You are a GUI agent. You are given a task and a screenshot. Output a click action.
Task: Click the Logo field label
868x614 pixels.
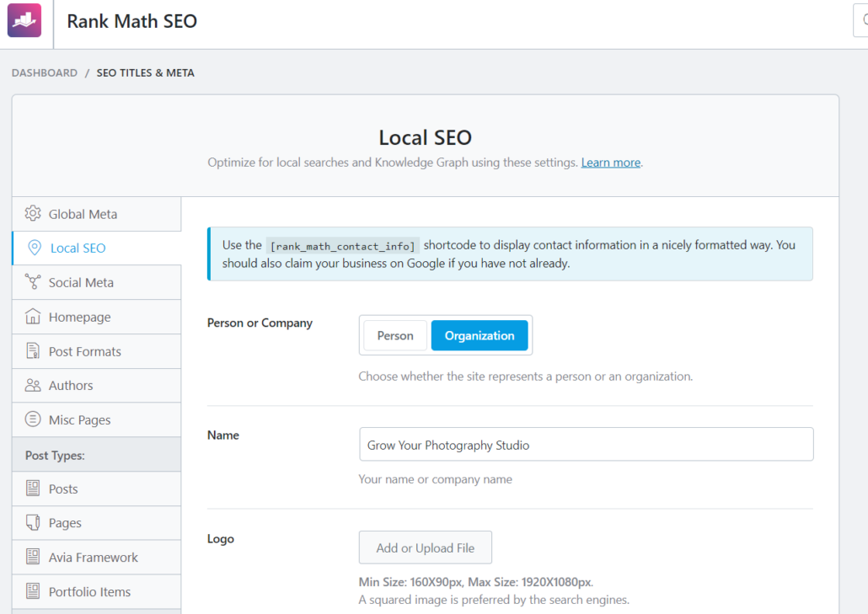(220, 539)
